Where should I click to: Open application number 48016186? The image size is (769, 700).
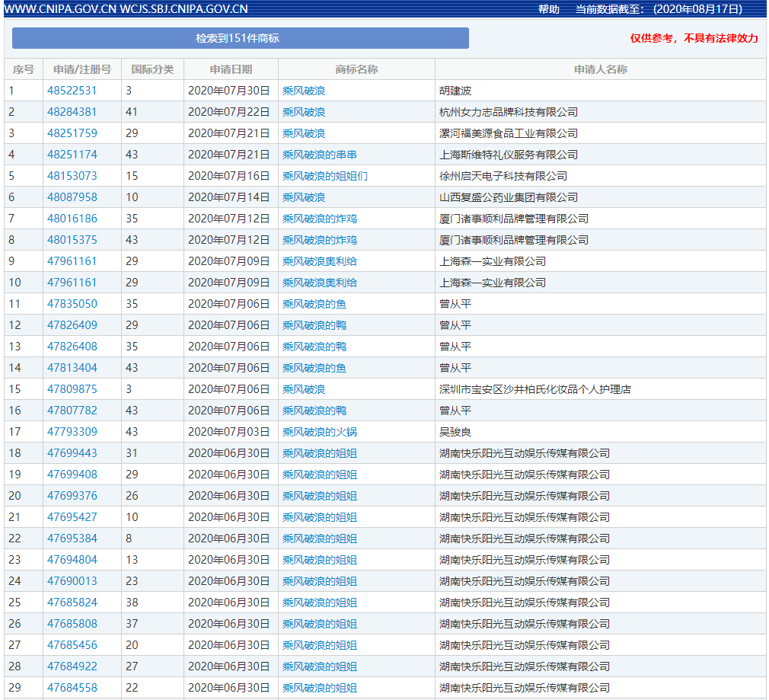pos(72,219)
